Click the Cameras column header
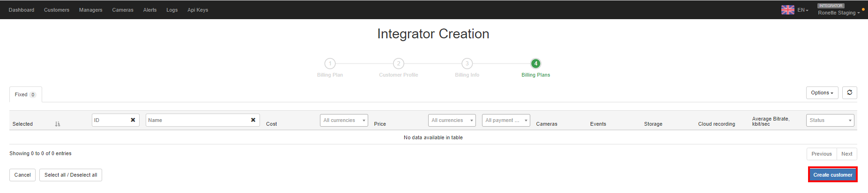Screen dimensions: 868x193 [x=547, y=124]
